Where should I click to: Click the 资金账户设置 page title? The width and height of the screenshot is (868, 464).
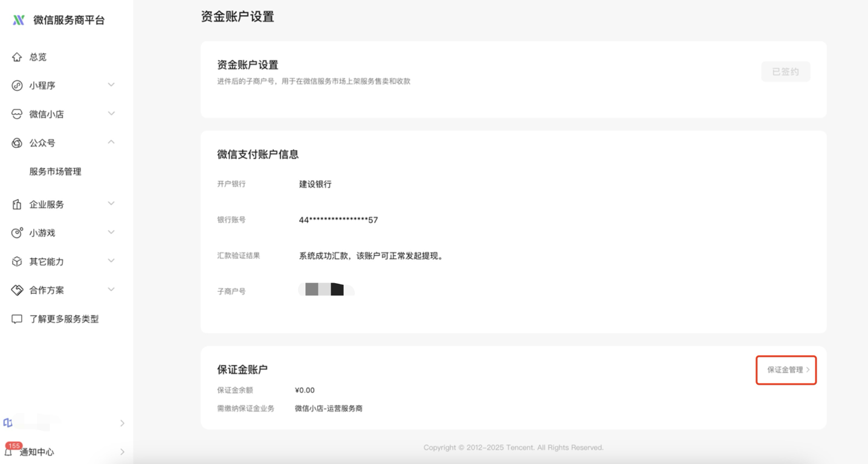point(238,17)
